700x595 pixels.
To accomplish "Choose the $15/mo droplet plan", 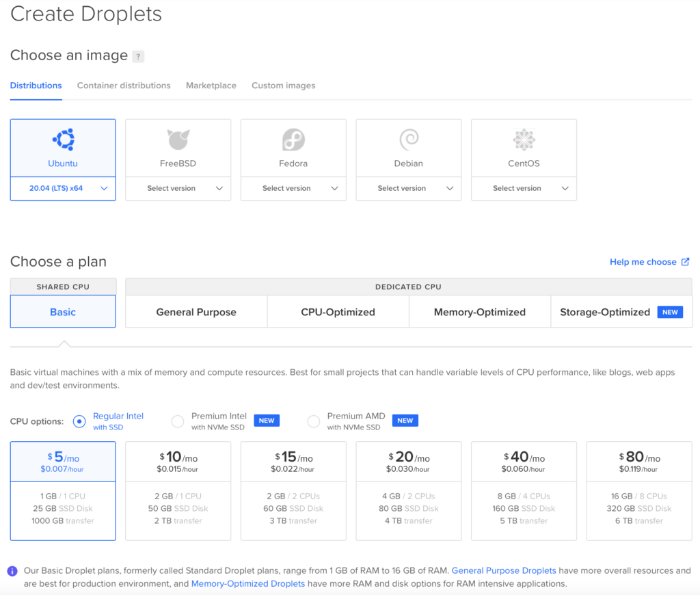I will [293, 491].
